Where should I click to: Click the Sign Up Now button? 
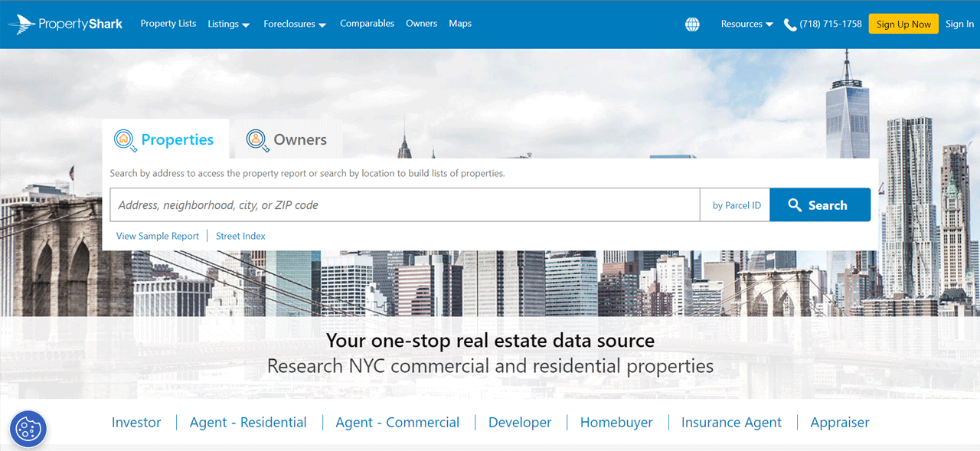pyautogui.click(x=903, y=23)
